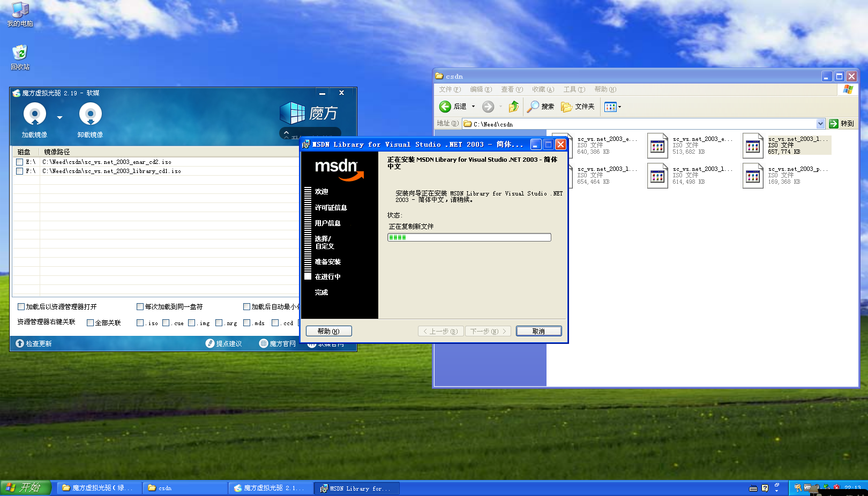Open the language bar options dropdown arrow
868x496 pixels.
pyautogui.click(x=776, y=491)
